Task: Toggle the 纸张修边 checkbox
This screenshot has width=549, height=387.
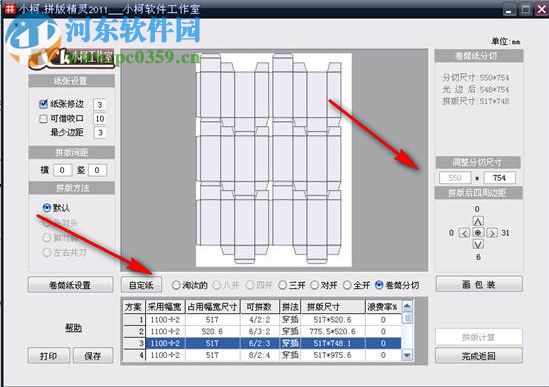Action: click(x=43, y=104)
